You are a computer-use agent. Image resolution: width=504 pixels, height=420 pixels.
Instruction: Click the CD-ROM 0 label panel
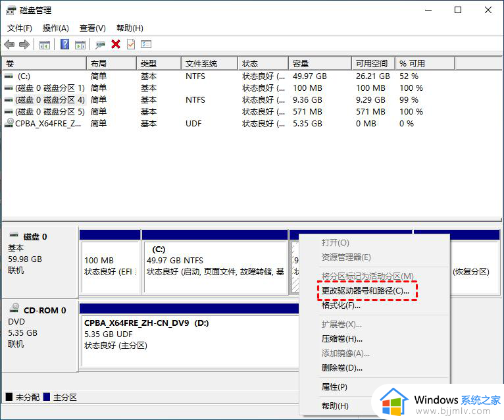point(40,336)
